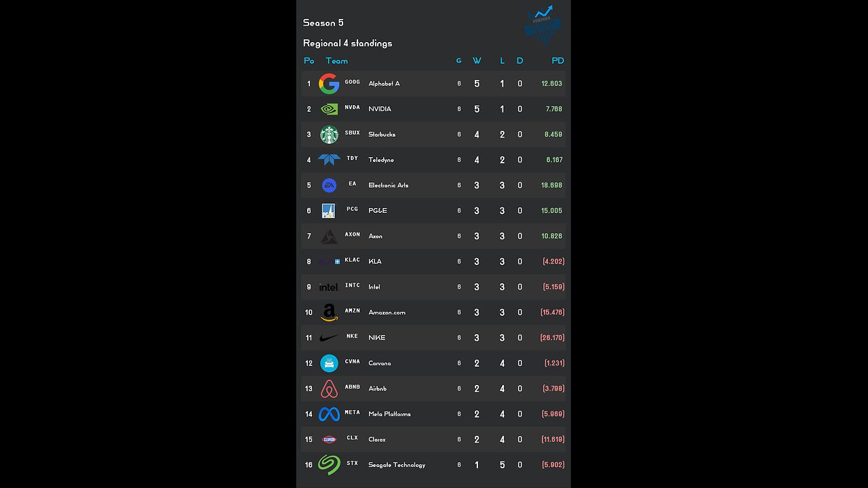Viewport: 868px width, 488px height.
Task: Click the PD column header
Action: (557, 61)
